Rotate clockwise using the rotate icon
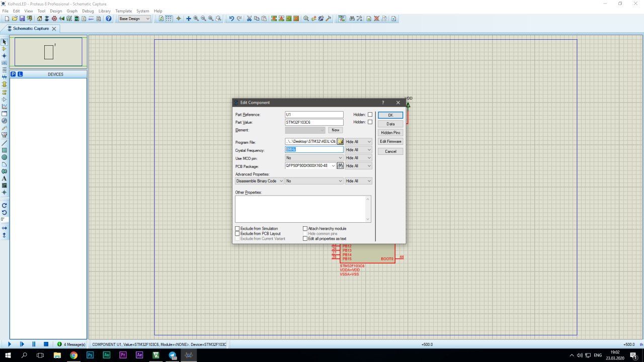 [5, 205]
